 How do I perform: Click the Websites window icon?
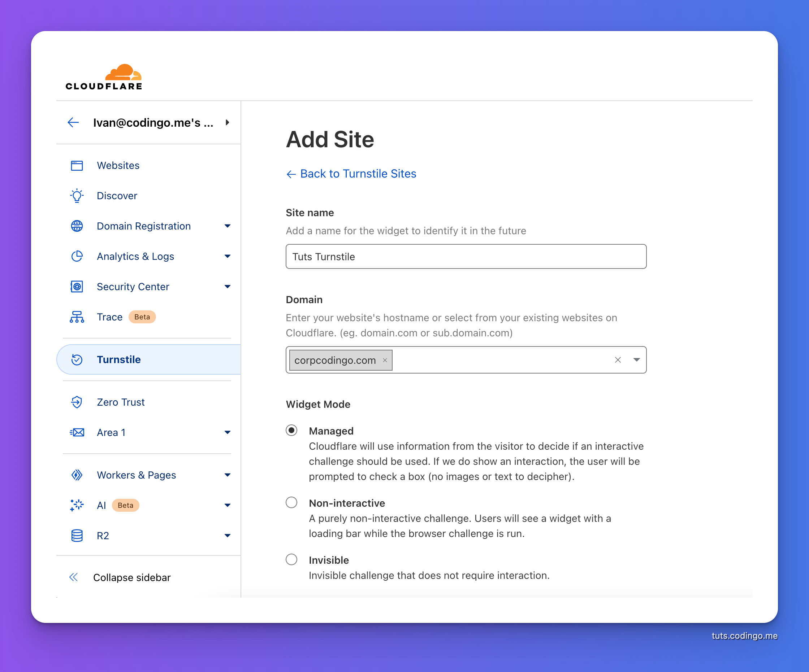click(77, 166)
